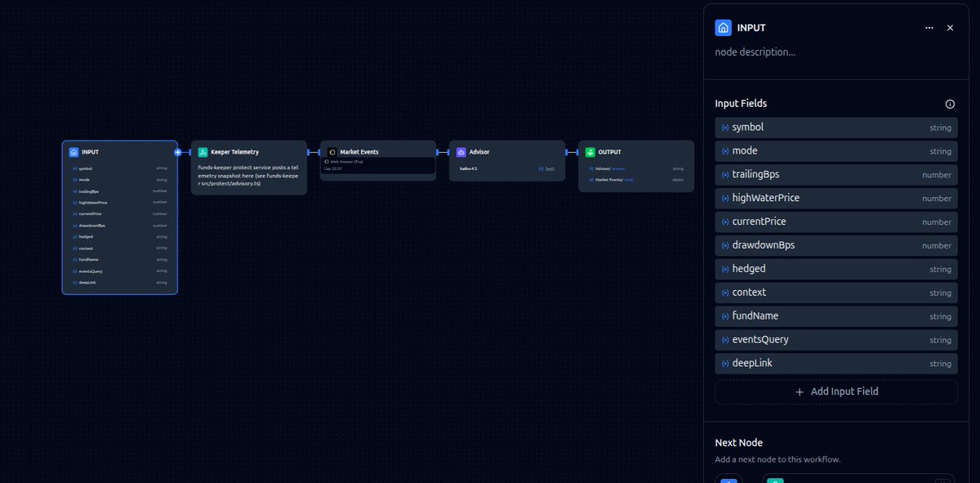Select the OUTPUT node title
Screen dimensions: 980x483
pos(609,152)
